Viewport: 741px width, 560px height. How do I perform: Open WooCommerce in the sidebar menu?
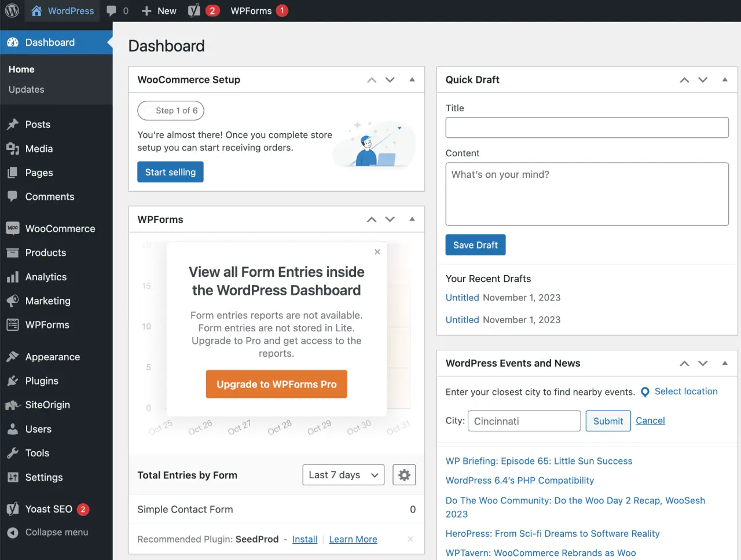tap(56, 229)
